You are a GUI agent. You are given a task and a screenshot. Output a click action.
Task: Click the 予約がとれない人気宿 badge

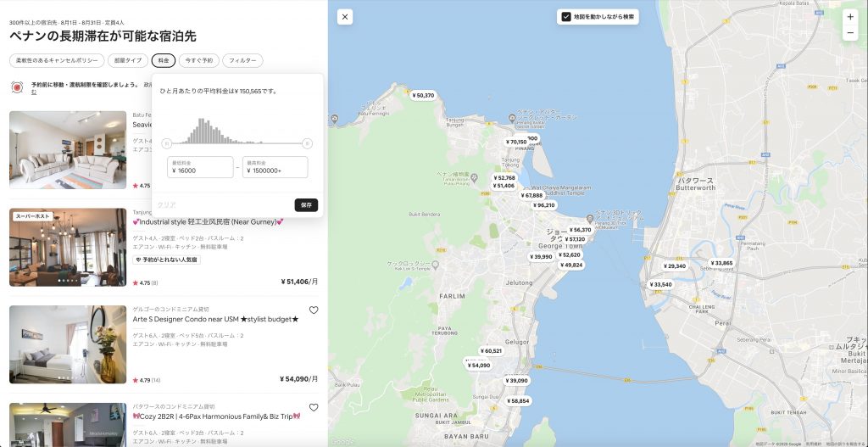166,260
